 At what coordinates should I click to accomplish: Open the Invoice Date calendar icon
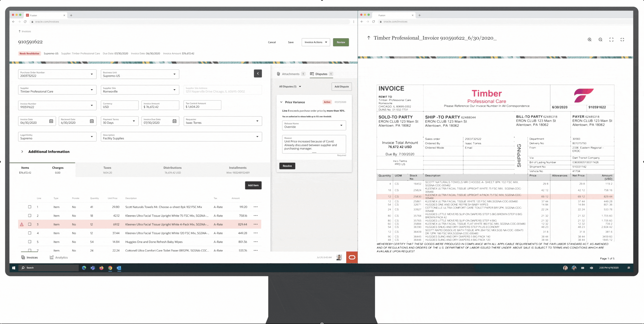(x=51, y=121)
